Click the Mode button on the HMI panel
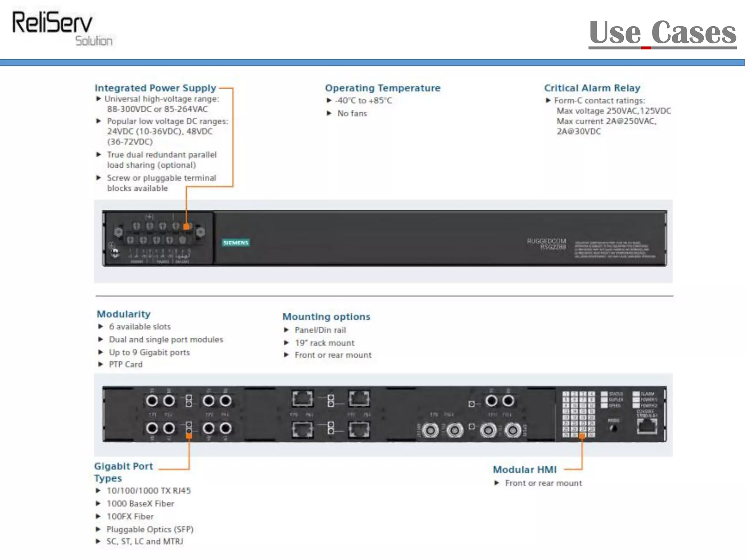 614,428
